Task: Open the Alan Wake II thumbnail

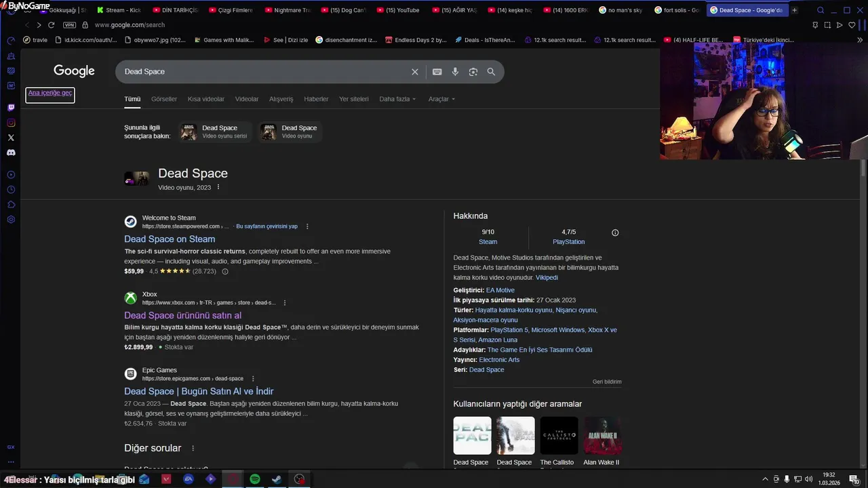Action: [x=602, y=436]
